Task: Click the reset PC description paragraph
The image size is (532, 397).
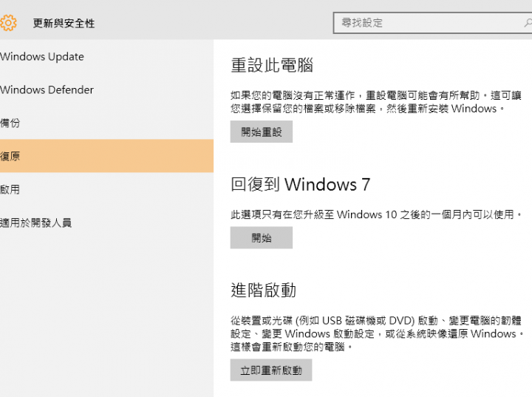Action: [x=376, y=102]
